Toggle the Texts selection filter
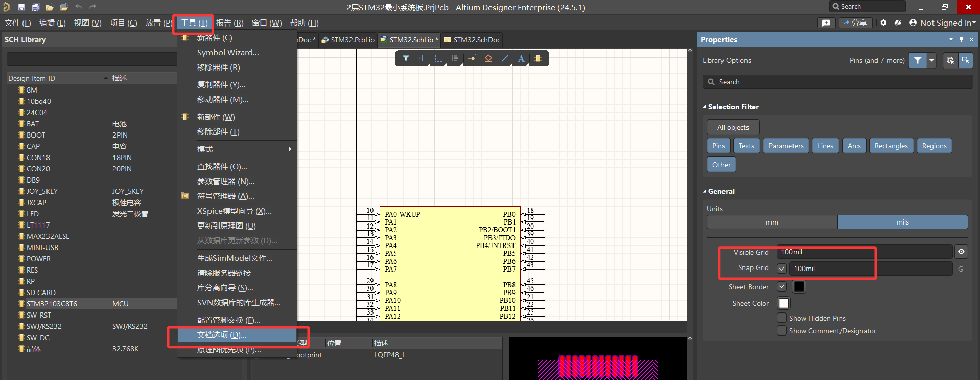 point(746,146)
